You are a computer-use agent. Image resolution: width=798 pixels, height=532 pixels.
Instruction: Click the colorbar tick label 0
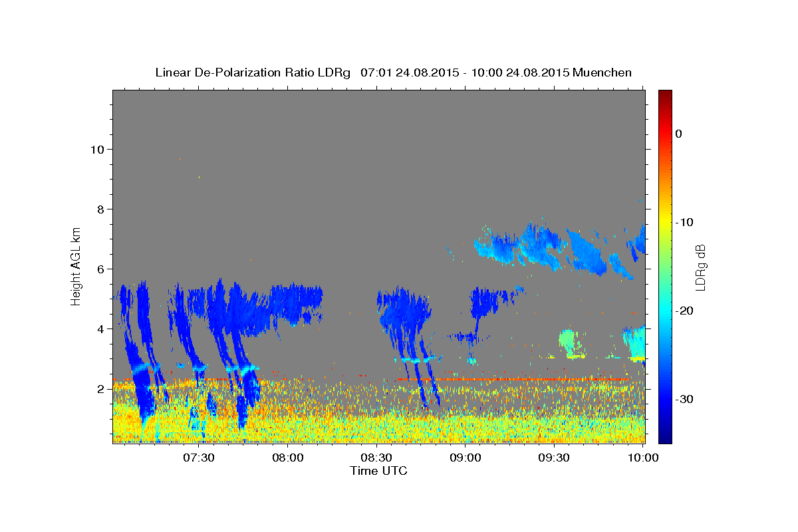click(x=678, y=134)
